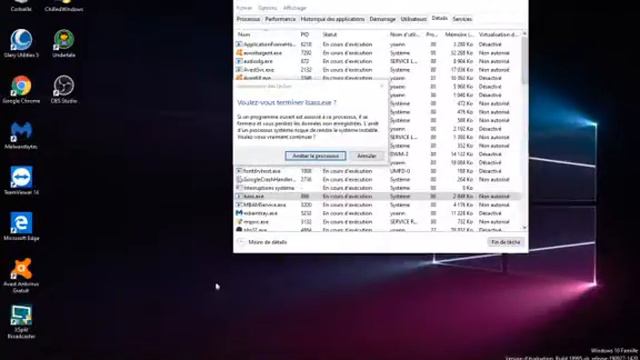This screenshot has height=360, width=640.
Task: Click the scrollbar up arrow
Action: [524, 34]
